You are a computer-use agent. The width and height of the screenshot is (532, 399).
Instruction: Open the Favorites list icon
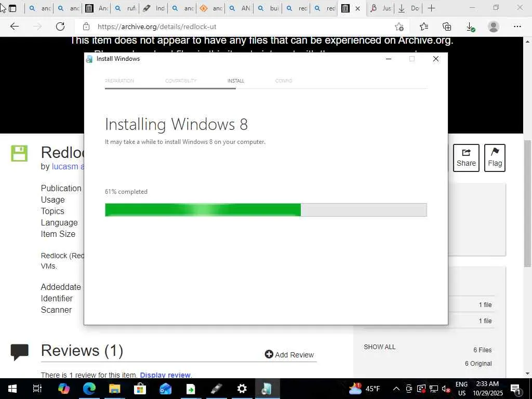click(x=424, y=26)
